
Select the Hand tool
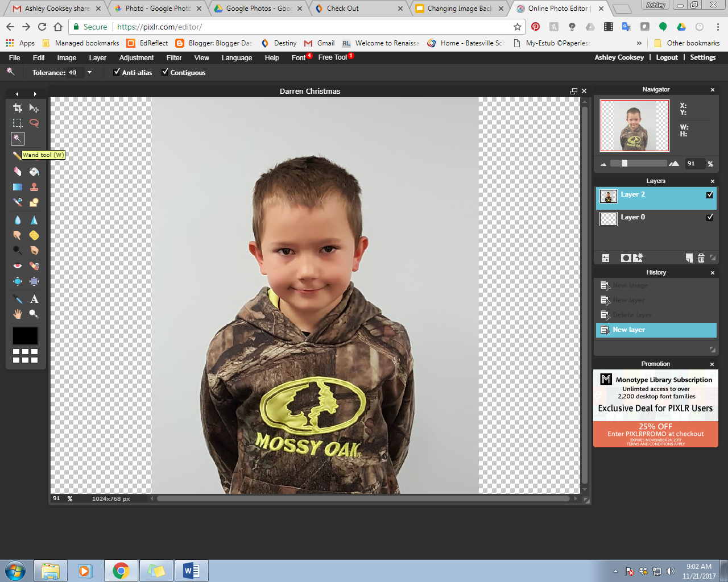(x=18, y=314)
